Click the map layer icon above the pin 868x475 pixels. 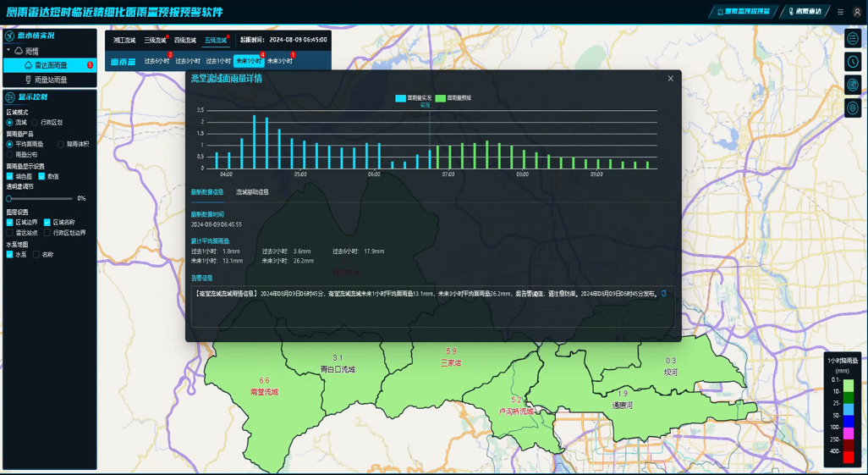click(853, 85)
